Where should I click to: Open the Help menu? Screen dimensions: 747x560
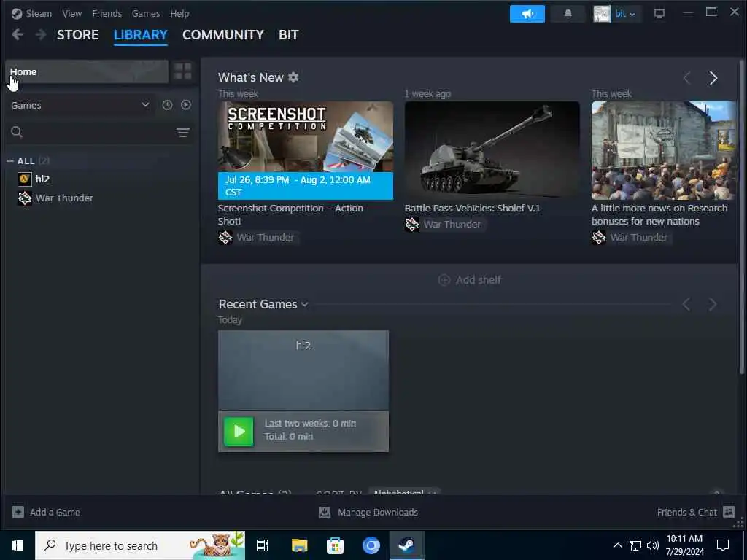pyautogui.click(x=179, y=13)
